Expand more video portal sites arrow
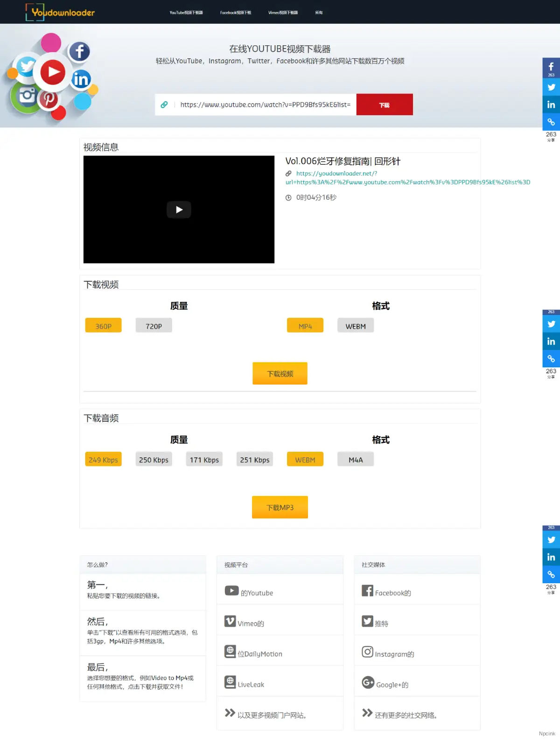Image resolution: width=560 pixels, height=741 pixels. [230, 713]
